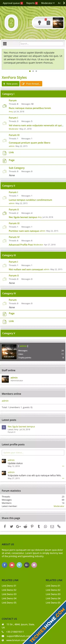
Task: Share page via WhatsApp icon
Action: point(45,526)
